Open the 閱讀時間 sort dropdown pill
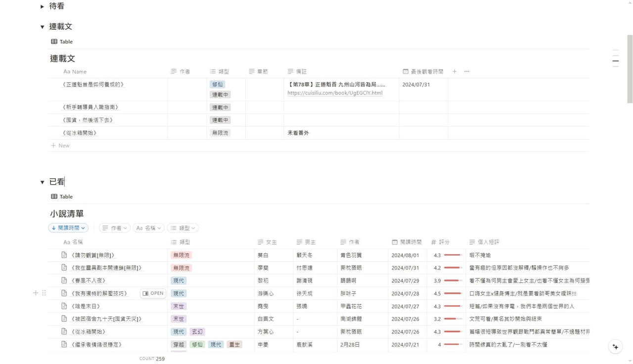 click(68, 228)
